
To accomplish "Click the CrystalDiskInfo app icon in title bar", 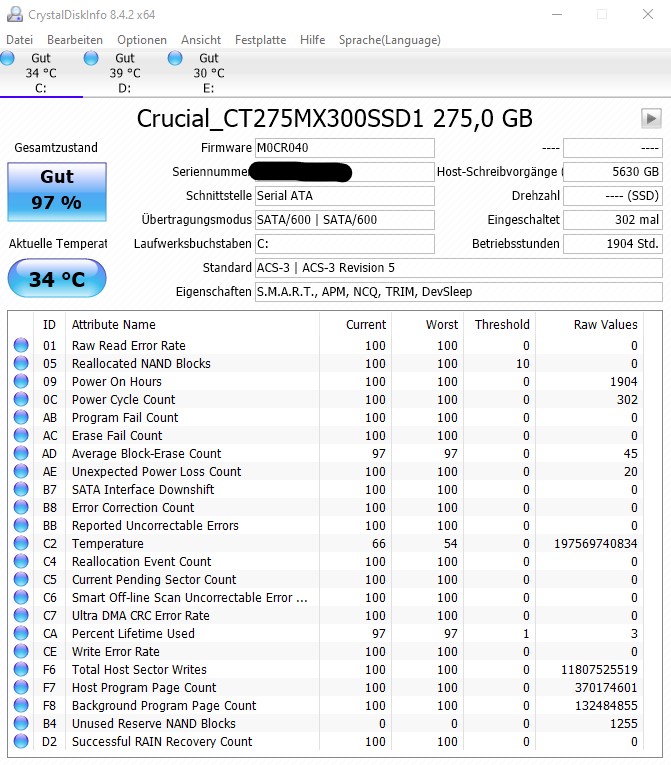I will [x=15, y=14].
